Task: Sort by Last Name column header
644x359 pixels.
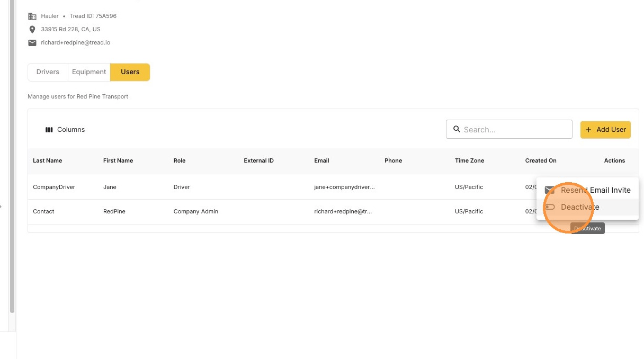Action: (x=47, y=160)
